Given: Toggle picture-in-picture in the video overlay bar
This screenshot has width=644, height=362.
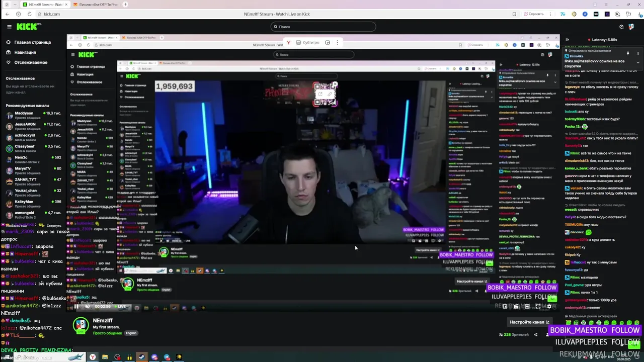Looking at the screenshot, I should pyautogui.click(x=328, y=43).
